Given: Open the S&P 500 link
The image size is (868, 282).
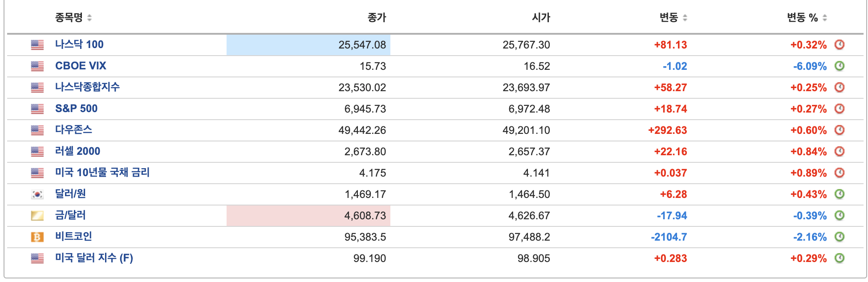Looking at the screenshot, I should tap(76, 109).
